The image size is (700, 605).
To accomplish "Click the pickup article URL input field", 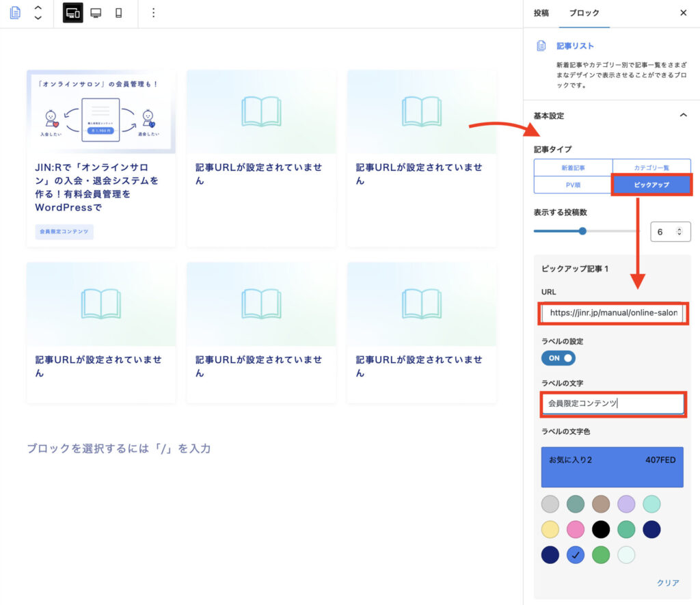I will tap(612, 313).
